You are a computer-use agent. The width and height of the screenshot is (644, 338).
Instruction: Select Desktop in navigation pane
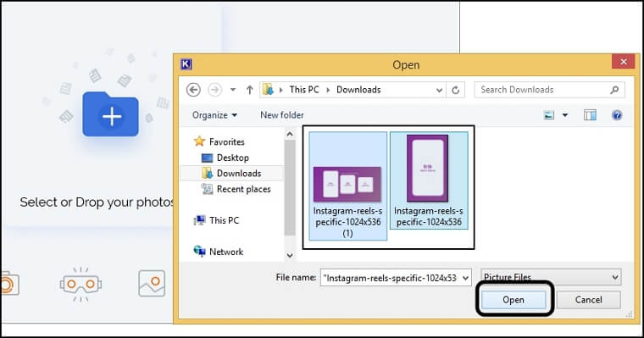point(233,158)
